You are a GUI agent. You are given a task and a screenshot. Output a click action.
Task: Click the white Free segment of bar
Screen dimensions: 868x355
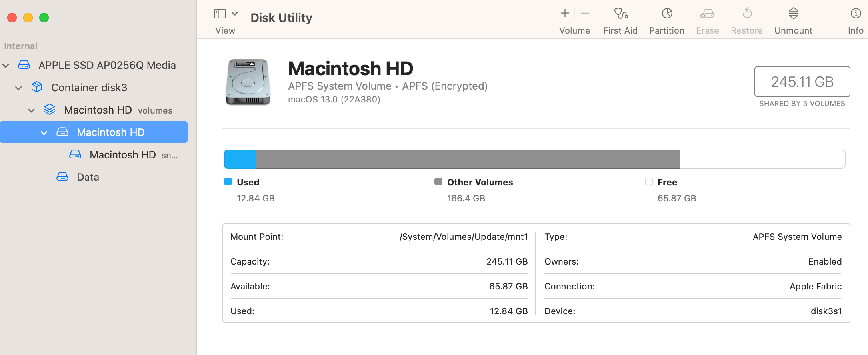click(x=762, y=159)
